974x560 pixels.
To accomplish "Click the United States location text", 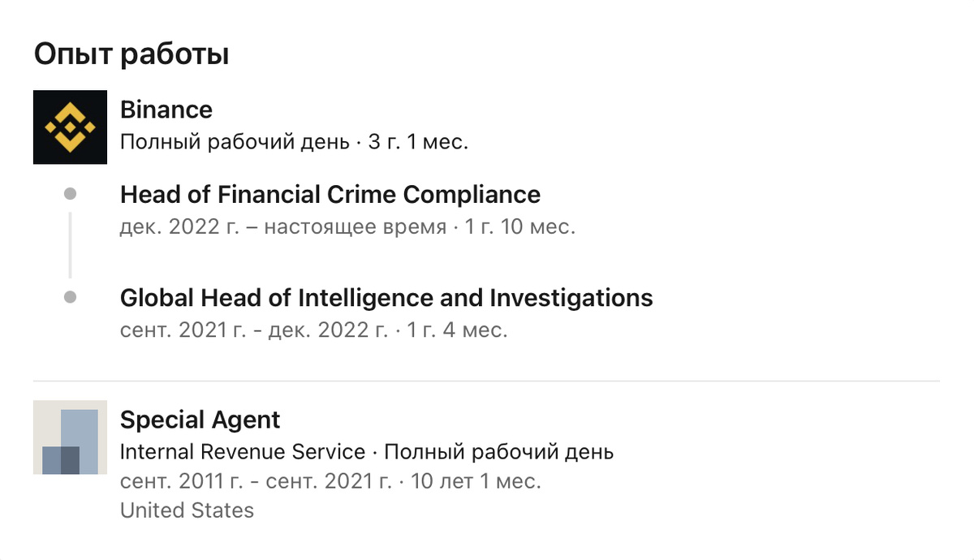I will 187,510.
